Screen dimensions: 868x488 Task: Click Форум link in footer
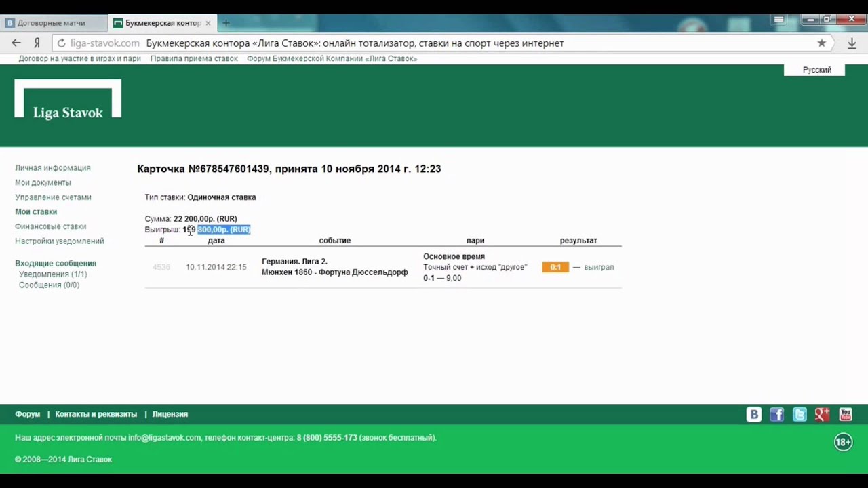tap(28, 414)
